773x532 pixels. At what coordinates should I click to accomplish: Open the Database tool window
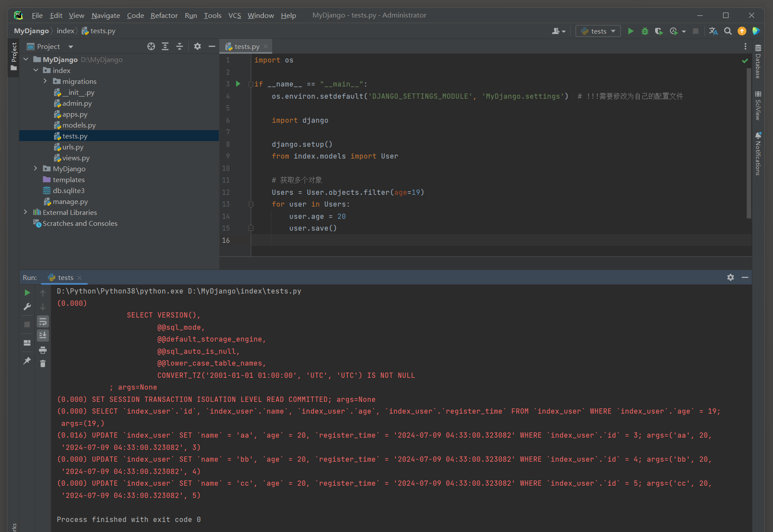click(758, 62)
